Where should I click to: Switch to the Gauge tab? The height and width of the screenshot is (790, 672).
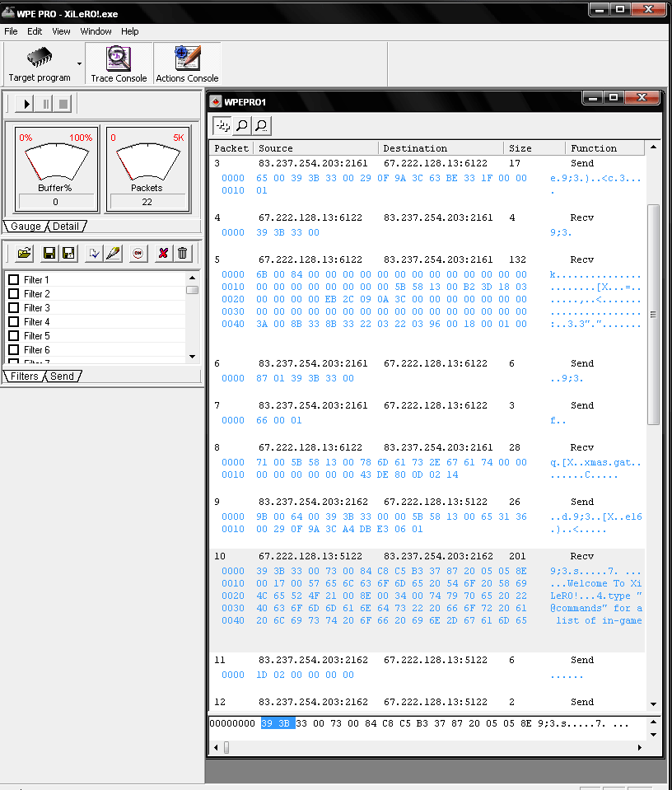pyautogui.click(x=26, y=227)
